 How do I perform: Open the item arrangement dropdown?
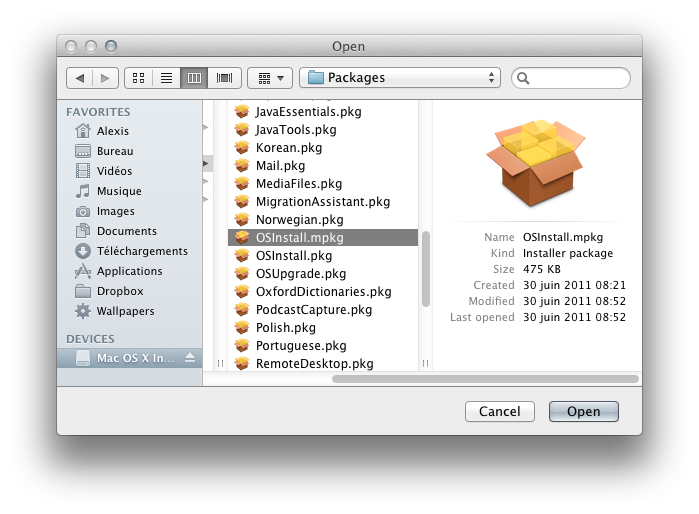click(x=270, y=78)
